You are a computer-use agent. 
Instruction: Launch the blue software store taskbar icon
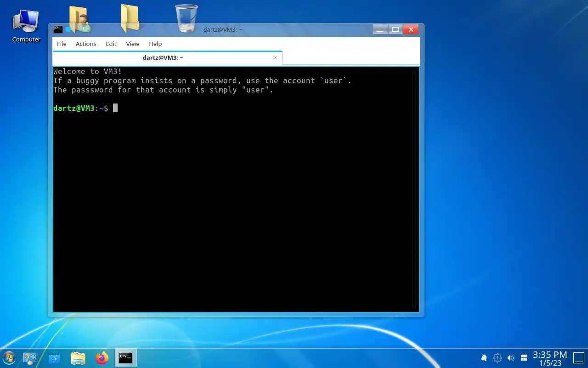tap(54, 358)
